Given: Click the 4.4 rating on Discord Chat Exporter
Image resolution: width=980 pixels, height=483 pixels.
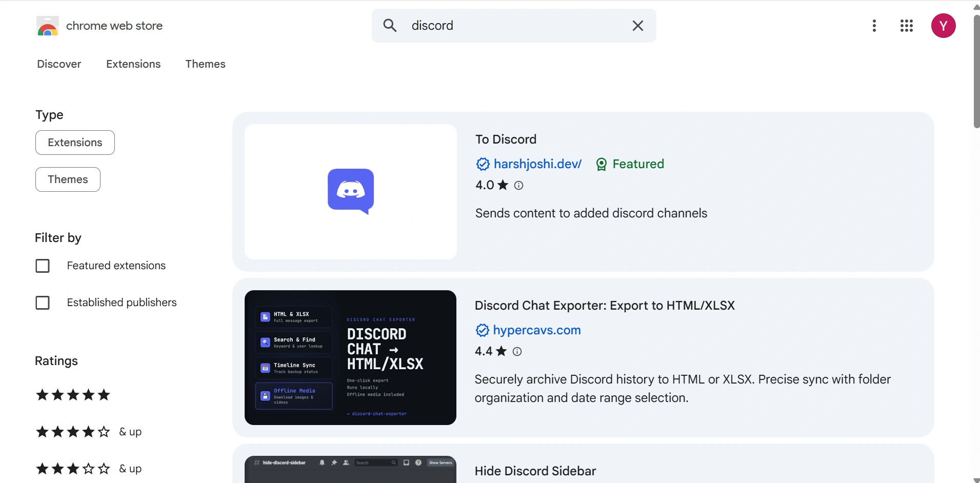Looking at the screenshot, I should (x=484, y=352).
